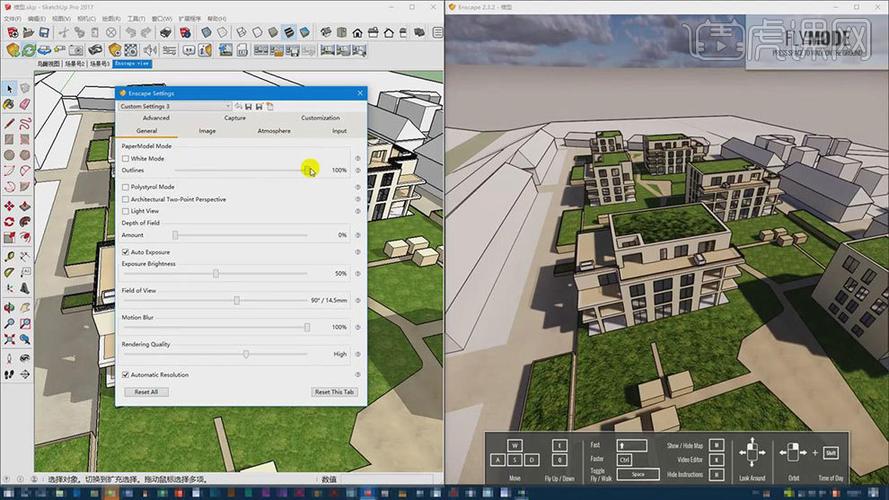Click the Outlines slider track

tap(243, 170)
